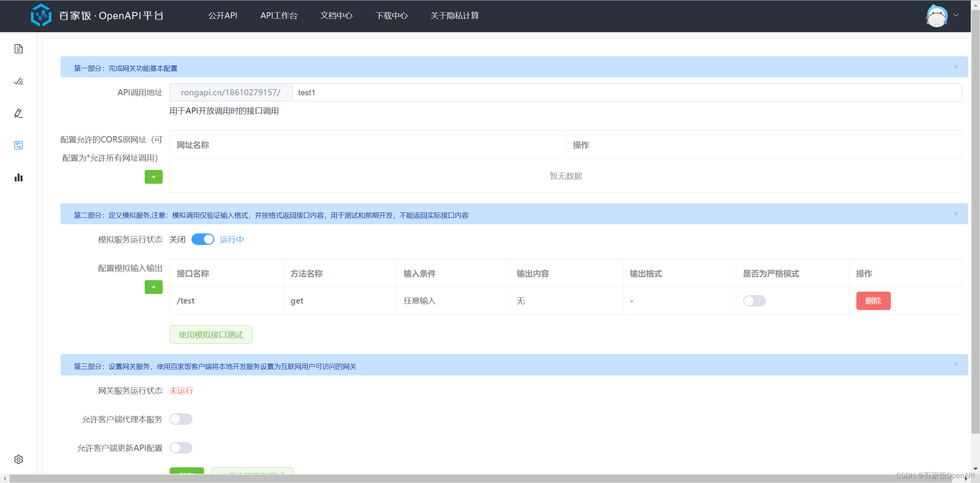The width and height of the screenshot is (980, 483).
Task: Click the 暂无数据 empty table message
Action: [x=566, y=176]
